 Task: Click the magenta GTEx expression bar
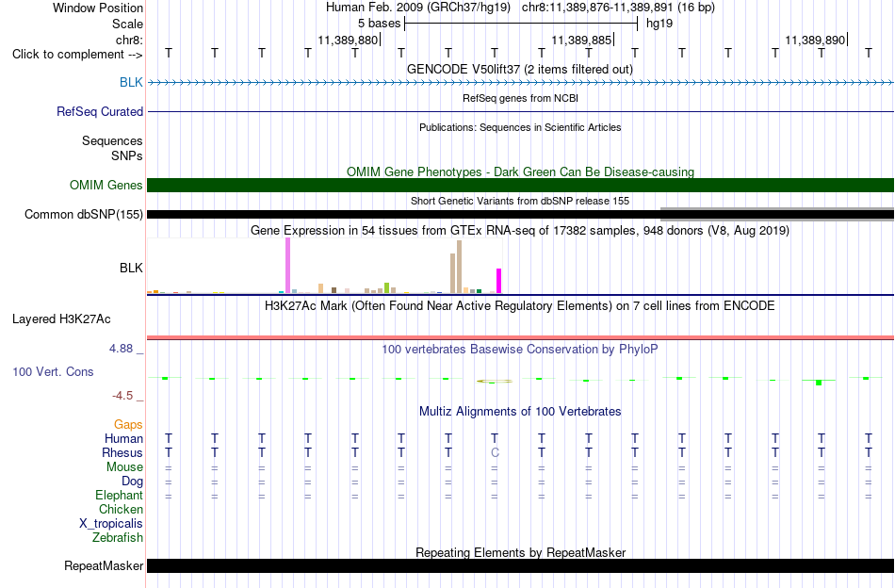tap(499, 281)
